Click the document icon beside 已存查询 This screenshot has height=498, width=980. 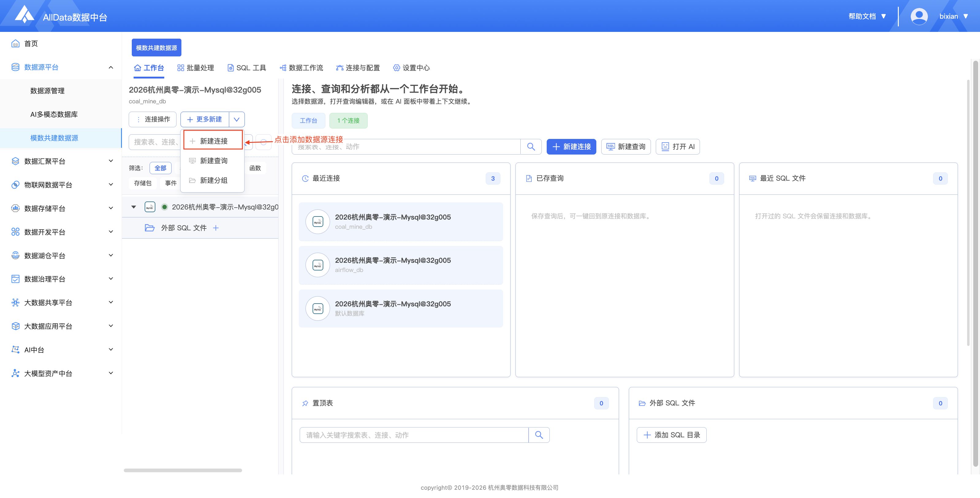(x=529, y=178)
